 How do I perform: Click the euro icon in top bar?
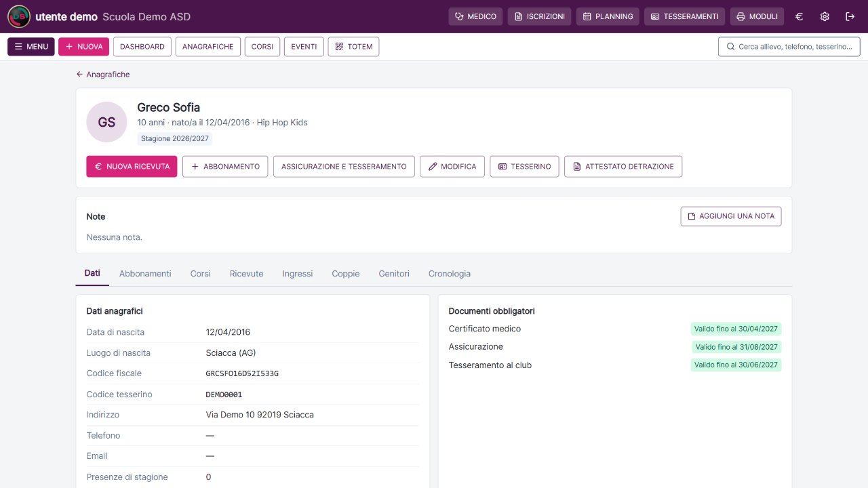point(799,16)
